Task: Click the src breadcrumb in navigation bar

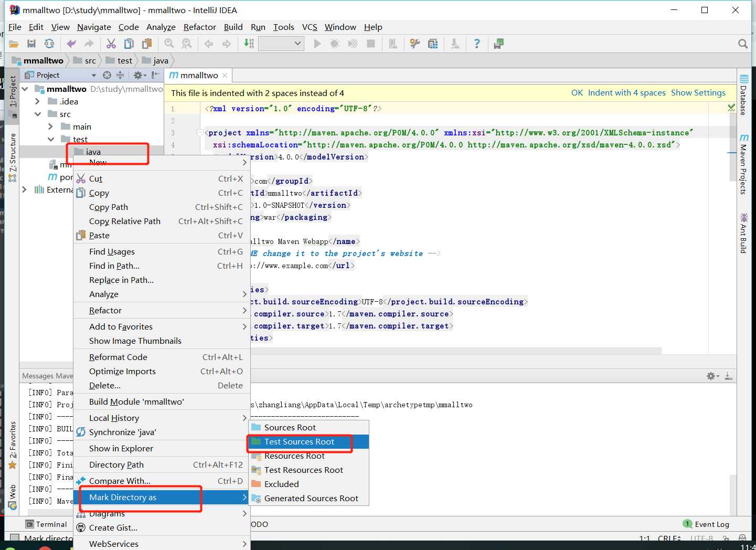Action: pos(84,61)
